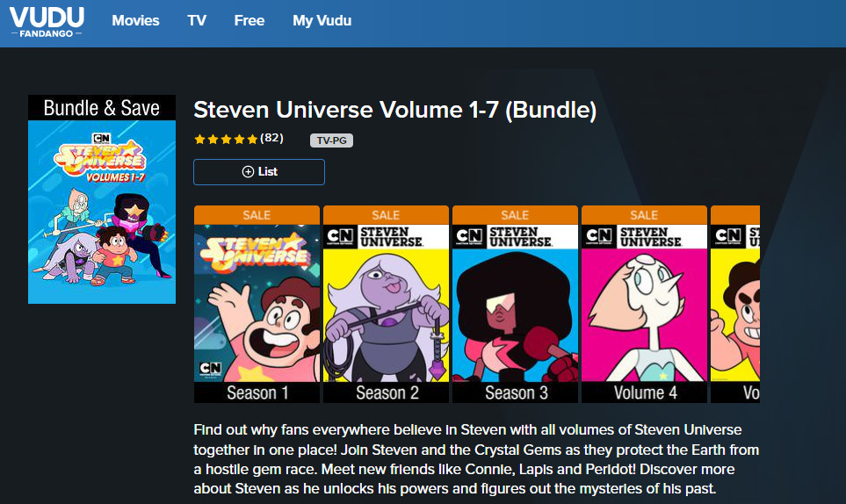This screenshot has width=846, height=504.
Task: Open the Movies menu
Action: click(135, 20)
